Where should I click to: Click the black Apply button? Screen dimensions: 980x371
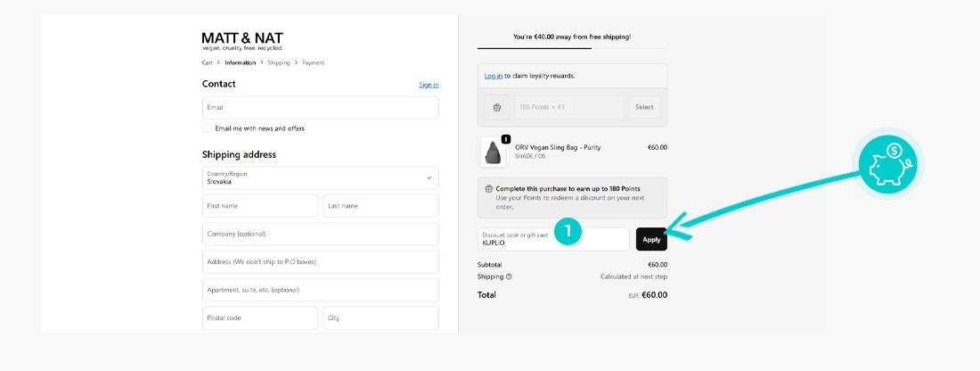point(652,239)
